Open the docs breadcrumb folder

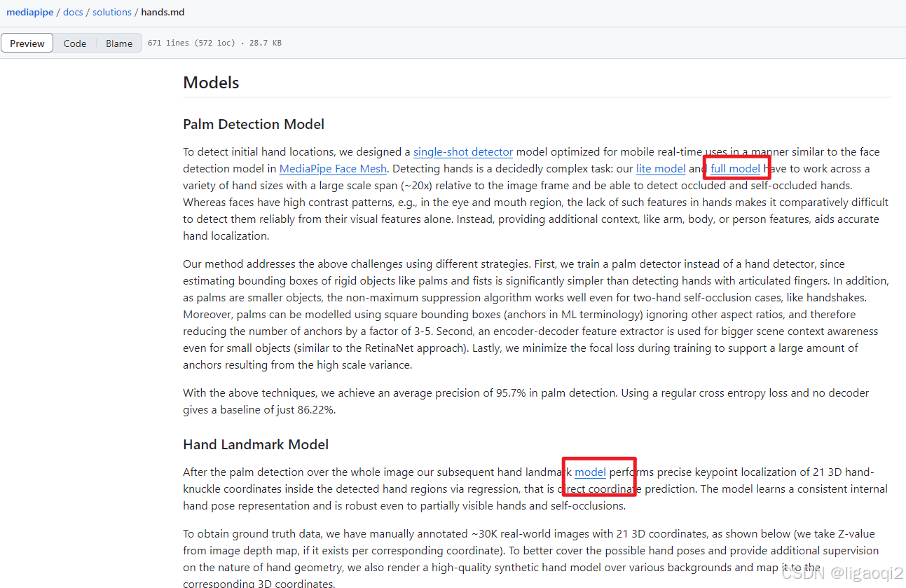click(x=74, y=12)
